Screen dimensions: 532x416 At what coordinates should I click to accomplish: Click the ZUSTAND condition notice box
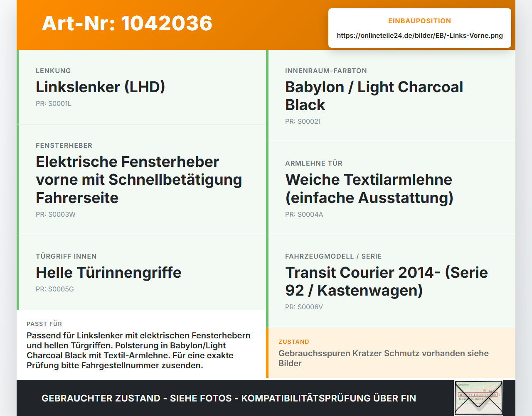(391, 353)
